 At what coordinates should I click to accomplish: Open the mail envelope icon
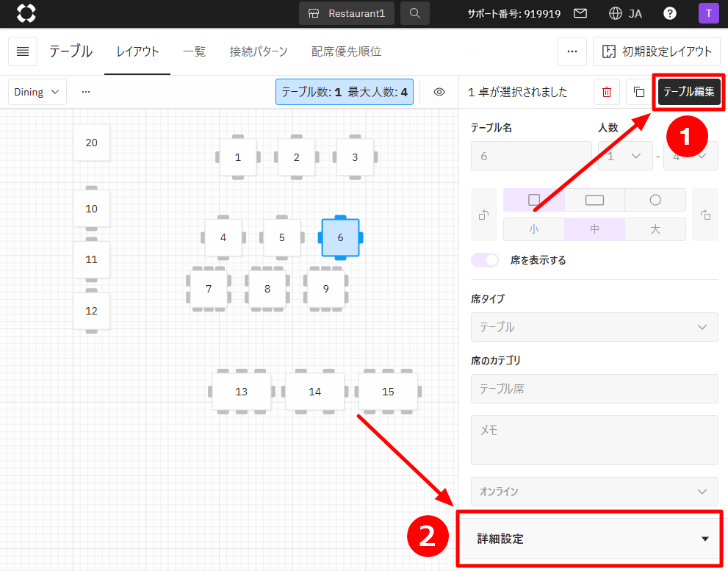coord(580,13)
